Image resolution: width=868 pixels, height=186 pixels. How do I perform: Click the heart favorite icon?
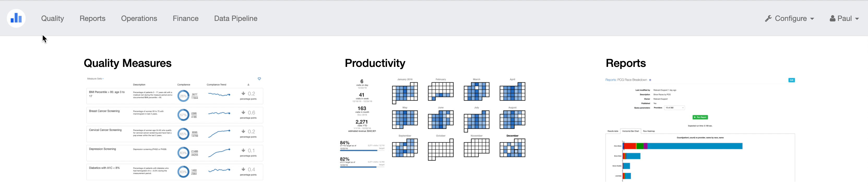tap(259, 79)
